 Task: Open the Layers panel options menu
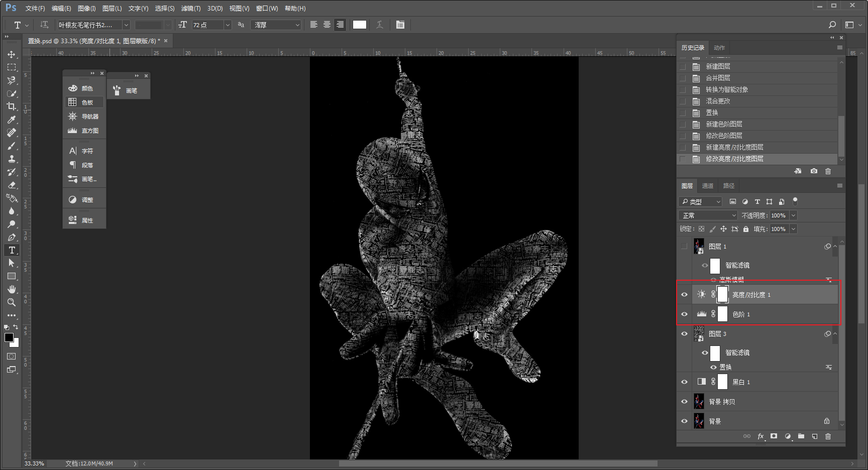tap(839, 186)
